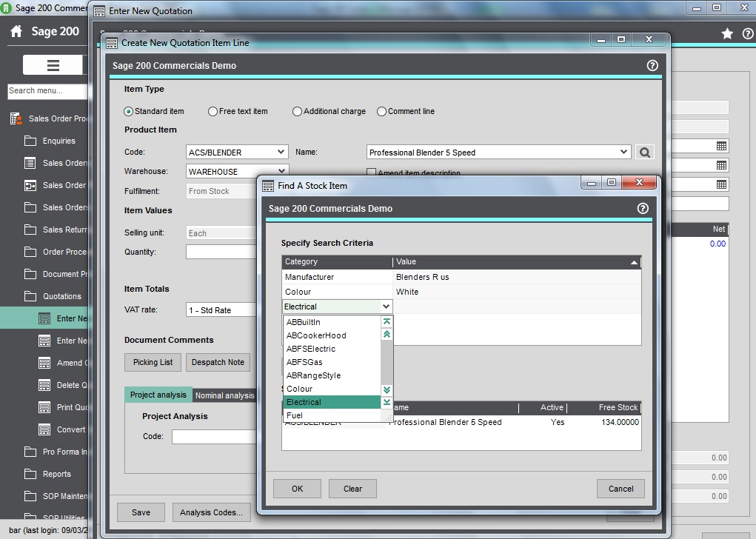
Task: Choose Fuel from the category list
Action: pos(332,415)
